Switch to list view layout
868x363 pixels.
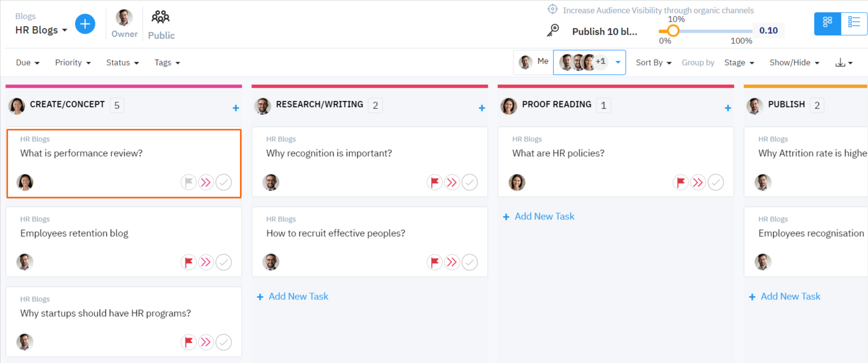[x=854, y=23]
